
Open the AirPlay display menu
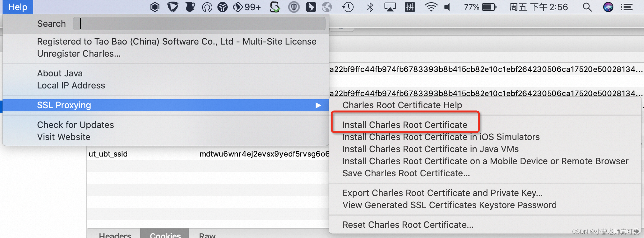[x=390, y=7]
